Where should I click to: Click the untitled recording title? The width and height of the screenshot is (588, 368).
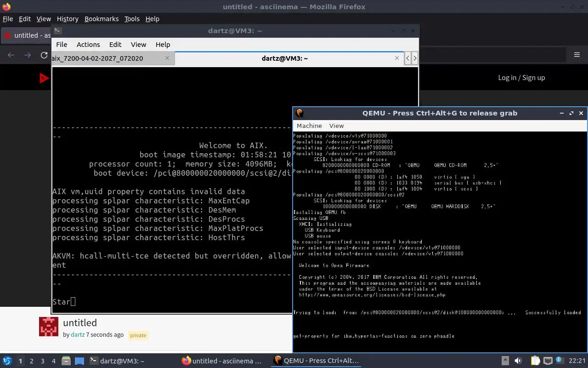80,322
